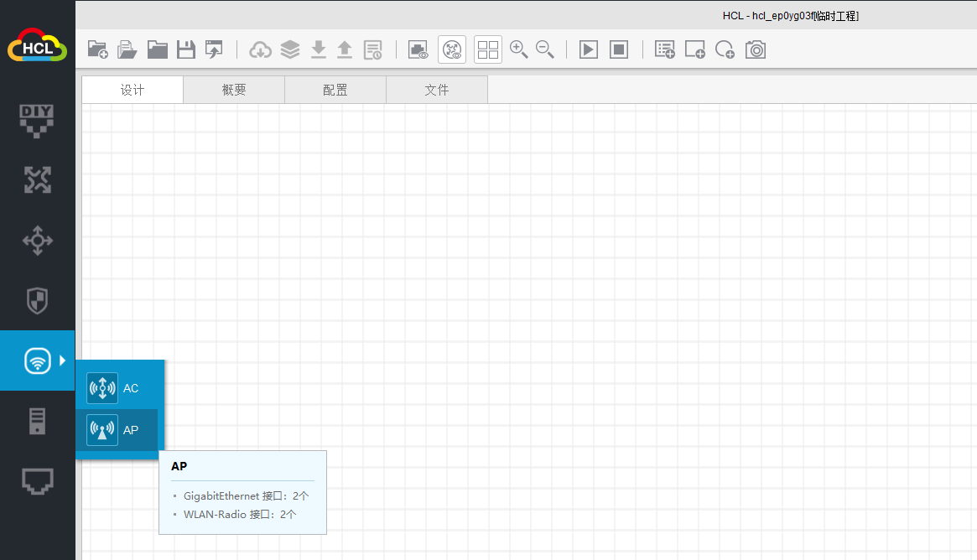Open the DIY device category

pyautogui.click(x=37, y=121)
